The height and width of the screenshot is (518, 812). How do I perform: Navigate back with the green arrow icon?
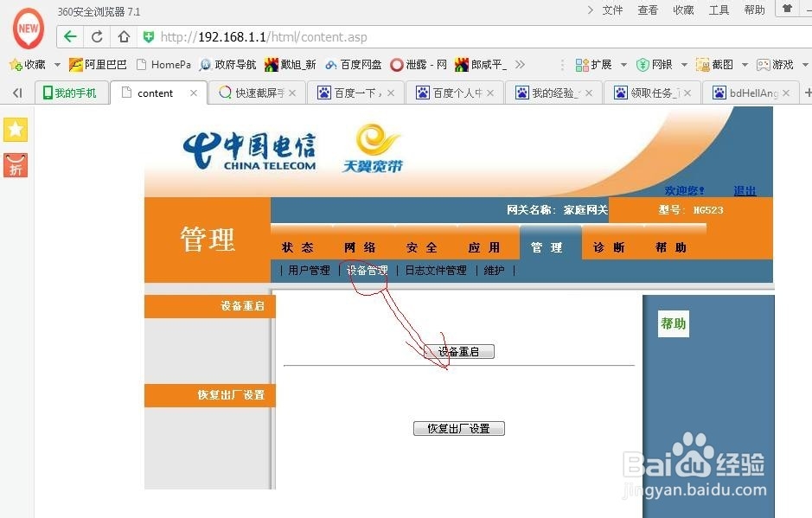(x=68, y=36)
